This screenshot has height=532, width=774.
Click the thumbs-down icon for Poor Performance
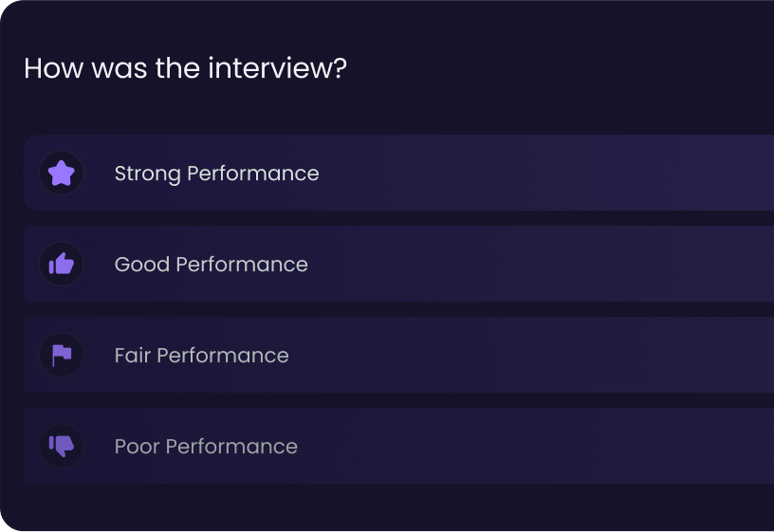click(62, 446)
